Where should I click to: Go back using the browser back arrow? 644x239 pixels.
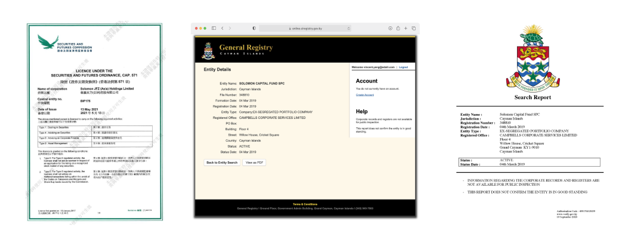pos(222,29)
